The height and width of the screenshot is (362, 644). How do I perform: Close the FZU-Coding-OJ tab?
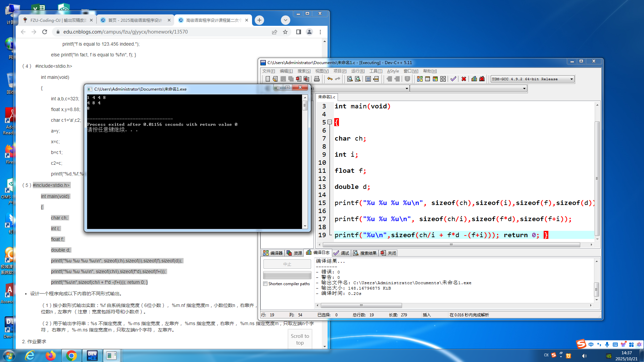(x=91, y=20)
